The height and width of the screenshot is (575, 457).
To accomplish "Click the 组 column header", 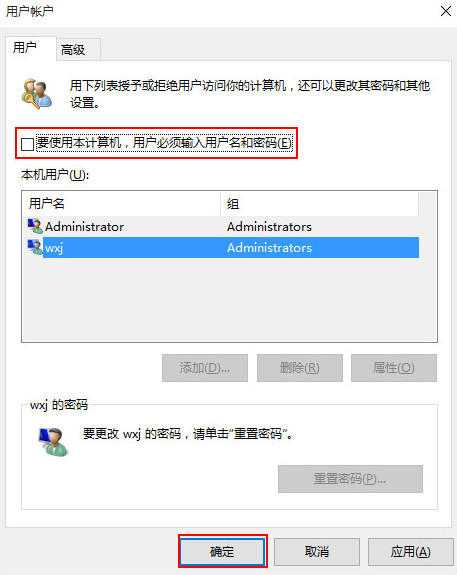I will 319,204.
